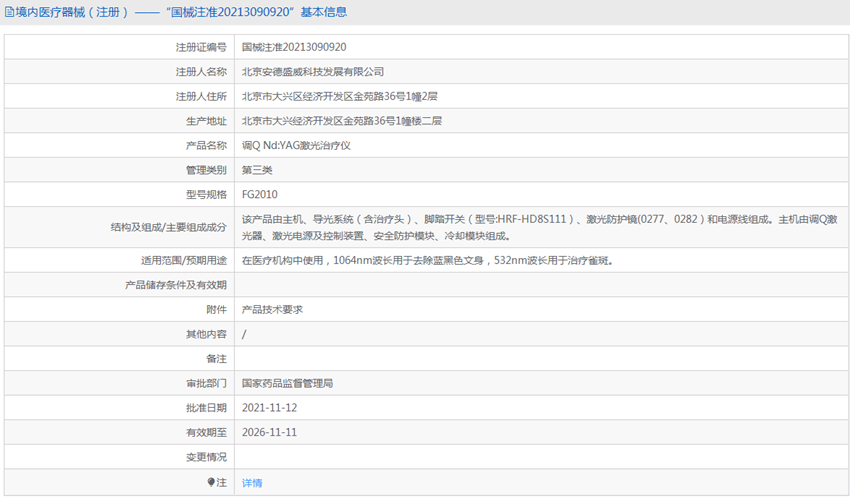This screenshot has height=498, width=850.
Task: Select production address ending 1幢楼二层
Action: point(342,121)
